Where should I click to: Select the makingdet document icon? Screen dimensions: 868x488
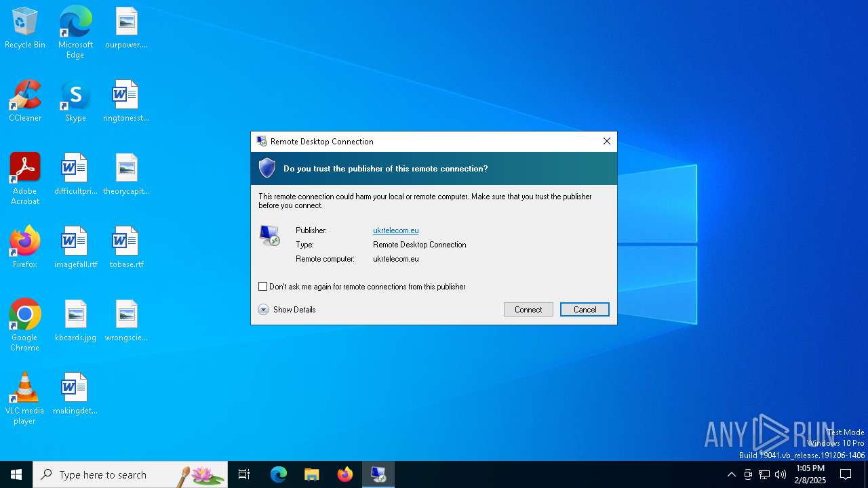coord(75,394)
